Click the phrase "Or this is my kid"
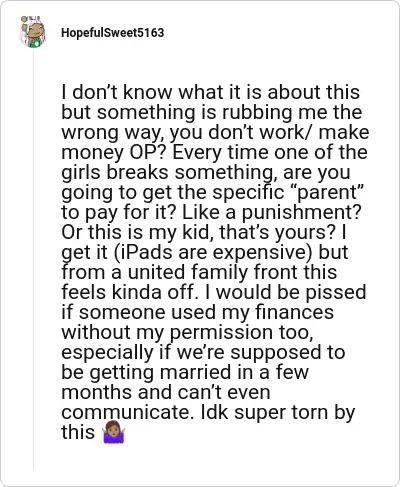 tap(137, 232)
